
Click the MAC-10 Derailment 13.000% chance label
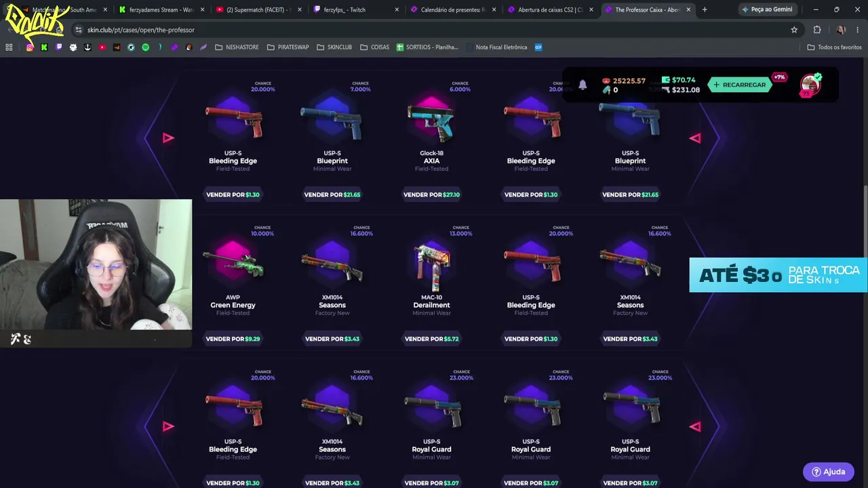point(461,231)
